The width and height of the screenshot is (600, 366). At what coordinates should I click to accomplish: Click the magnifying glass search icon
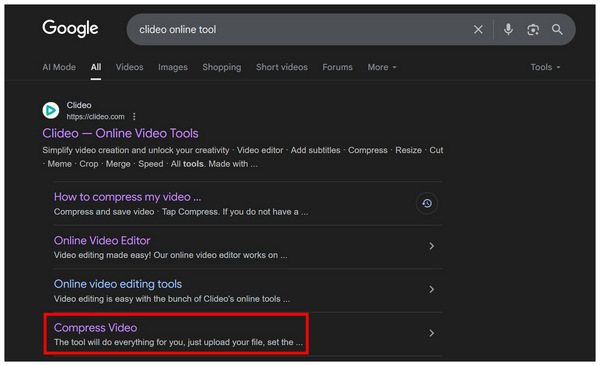(557, 29)
